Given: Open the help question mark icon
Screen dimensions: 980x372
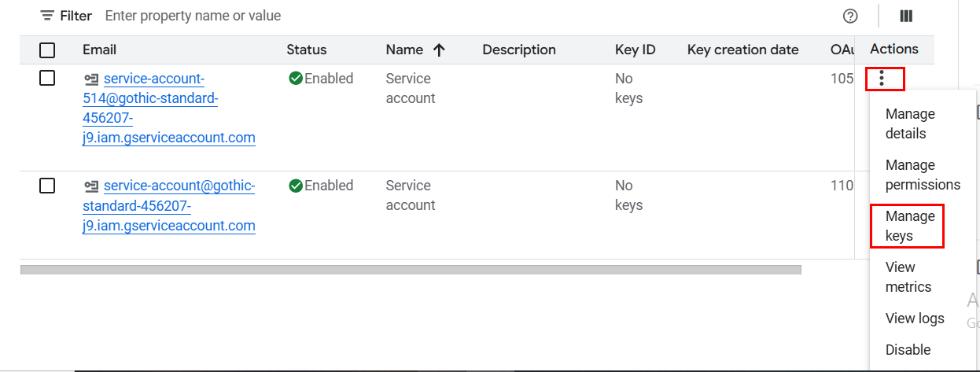Looking at the screenshot, I should click(x=850, y=16).
